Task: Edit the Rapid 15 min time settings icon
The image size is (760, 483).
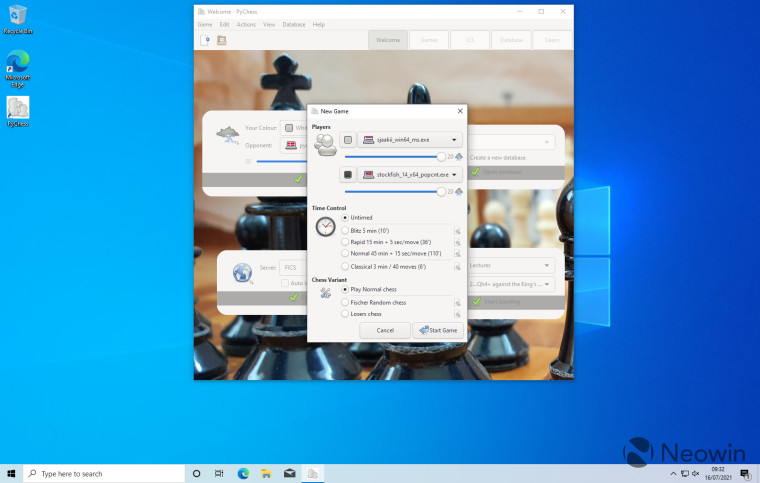Action: (x=457, y=242)
